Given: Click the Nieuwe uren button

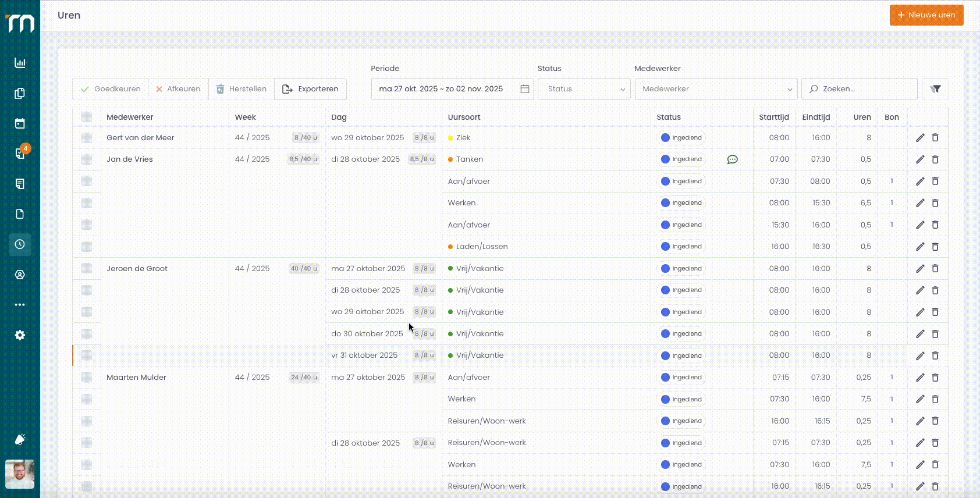Looking at the screenshot, I should [x=926, y=15].
